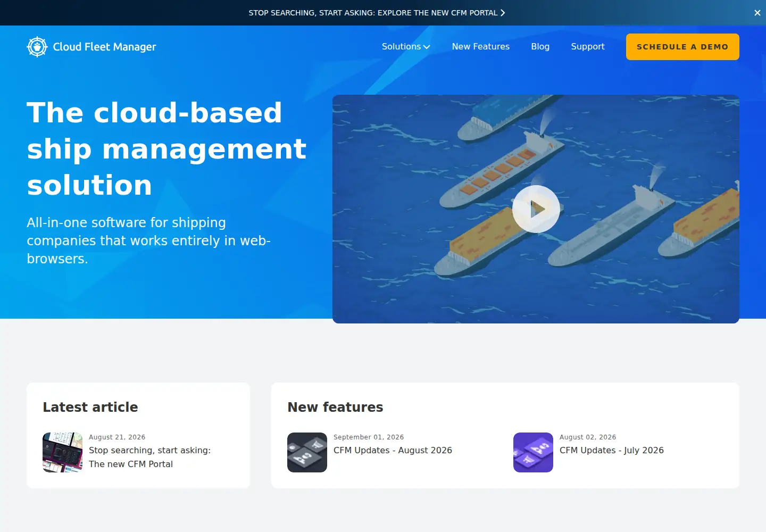The image size is (766, 532).
Task: Open the CFM Portal article thumbnail
Action: pyautogui.click(x=62, y=452)
